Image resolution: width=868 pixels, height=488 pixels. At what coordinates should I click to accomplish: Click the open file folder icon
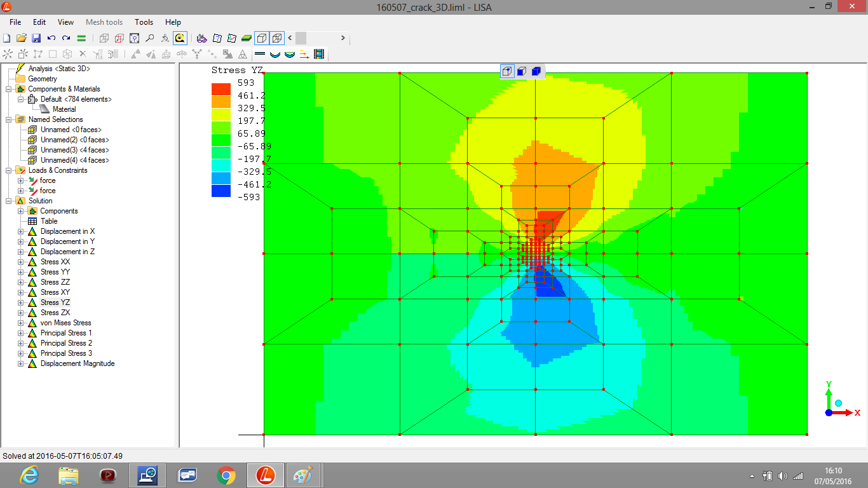[21, 38]
